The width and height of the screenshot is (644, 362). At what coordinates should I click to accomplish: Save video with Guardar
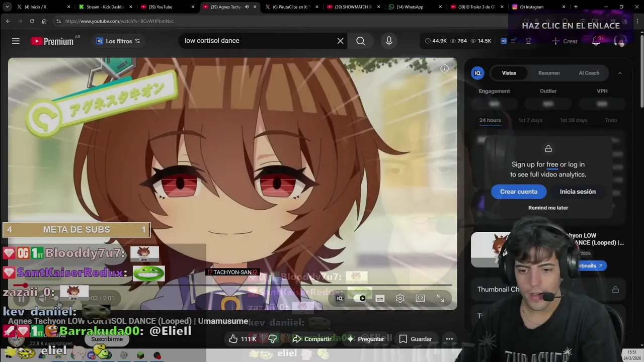coord(416,339)
